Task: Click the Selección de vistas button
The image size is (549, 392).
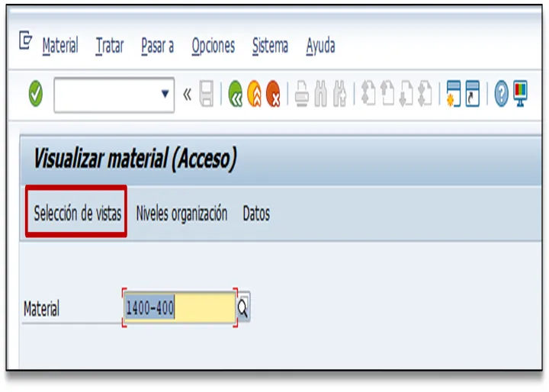Action: (77, 213)
